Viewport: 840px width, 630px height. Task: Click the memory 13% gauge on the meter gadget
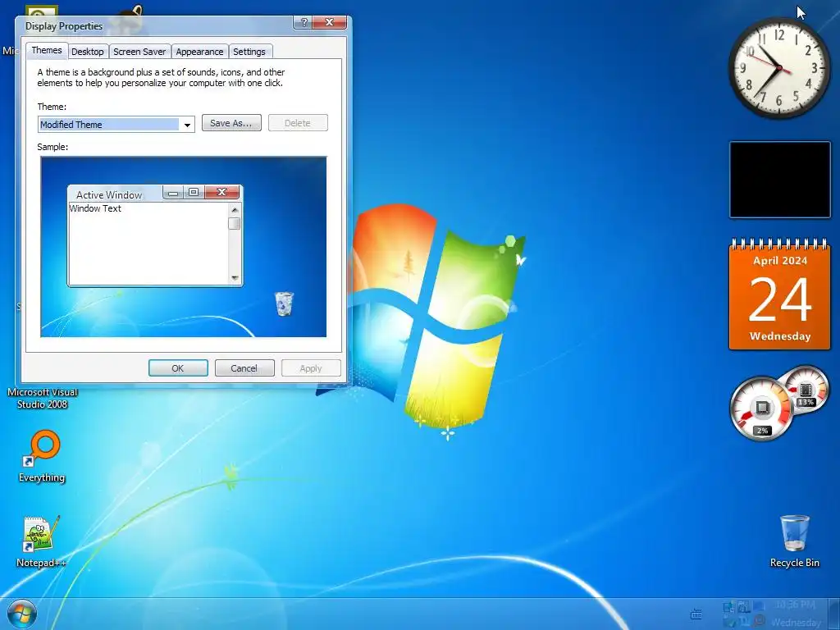(x=806, y=390)
